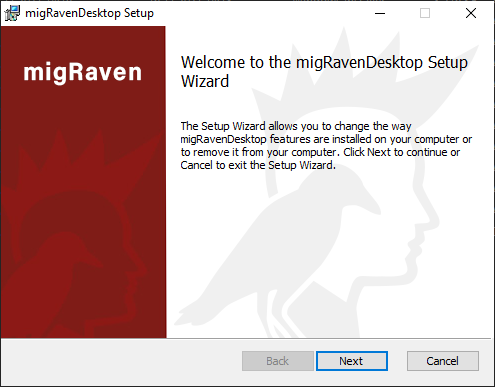Viewport: 495px width, 387px height.
Task: Cancel the migRavenDesktop setup wizard
Action: (443, 361)
